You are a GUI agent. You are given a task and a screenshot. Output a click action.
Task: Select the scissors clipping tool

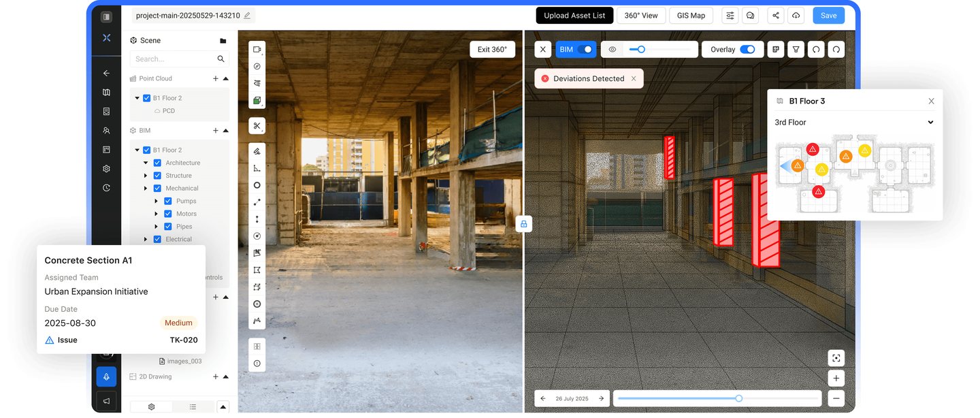257,126
